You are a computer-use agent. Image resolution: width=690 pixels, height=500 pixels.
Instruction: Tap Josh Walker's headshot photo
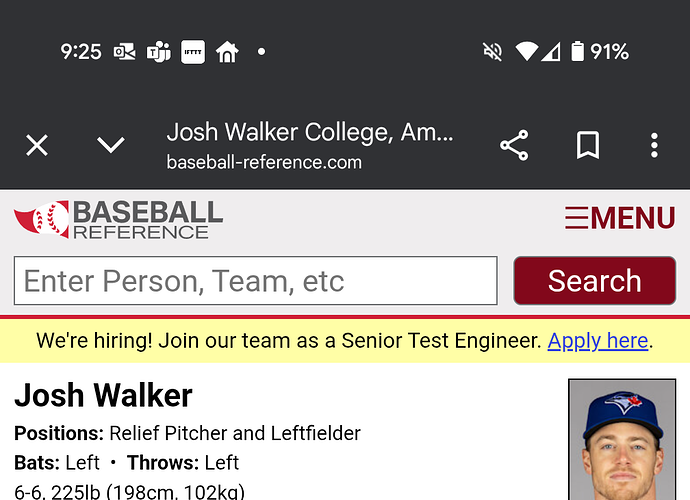point(622,439)
